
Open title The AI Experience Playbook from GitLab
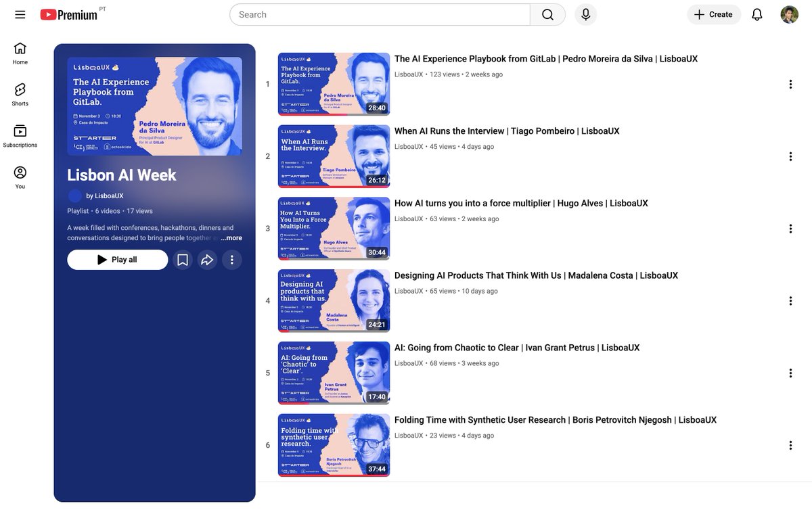point(546,59)
